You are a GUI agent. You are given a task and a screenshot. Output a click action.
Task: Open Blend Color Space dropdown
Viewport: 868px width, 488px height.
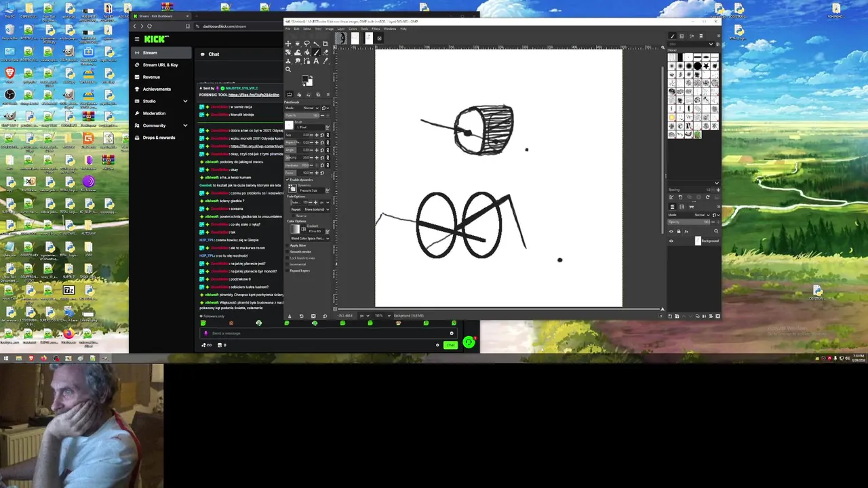tap(311, 238)
